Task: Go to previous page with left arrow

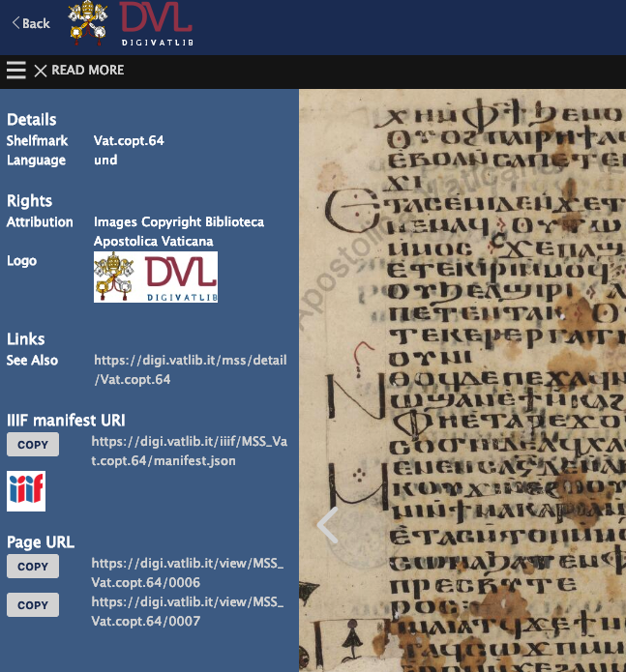Action: [x=328, y=525]
